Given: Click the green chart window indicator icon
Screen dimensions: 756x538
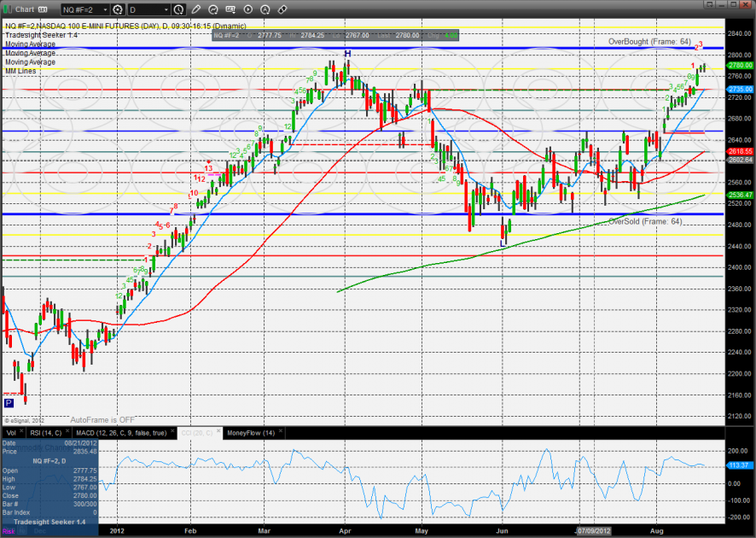Looking at the screenshot, I should [x=7, y=9].
